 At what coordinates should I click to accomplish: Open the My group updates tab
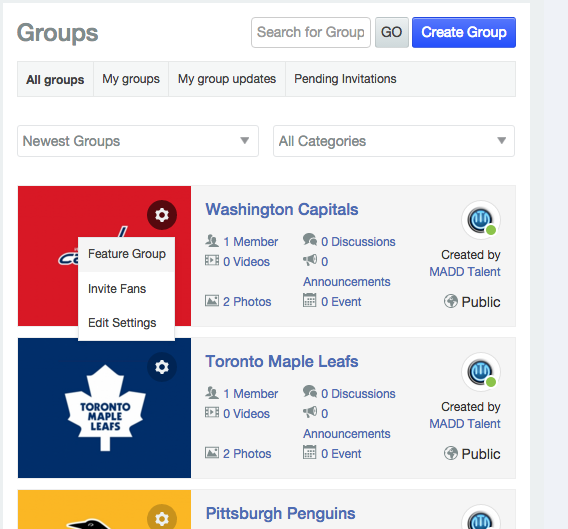(x=227, y=79)
